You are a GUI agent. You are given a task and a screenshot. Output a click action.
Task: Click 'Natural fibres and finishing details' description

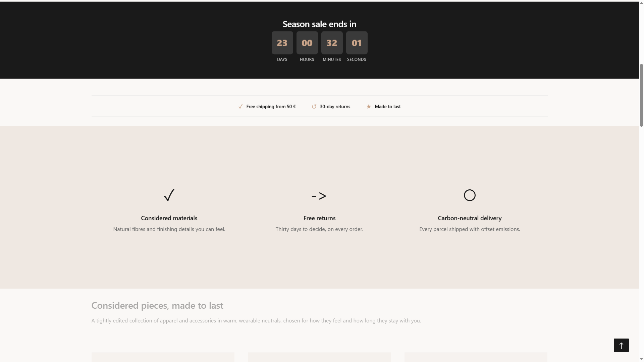click(x=169, y=229)
